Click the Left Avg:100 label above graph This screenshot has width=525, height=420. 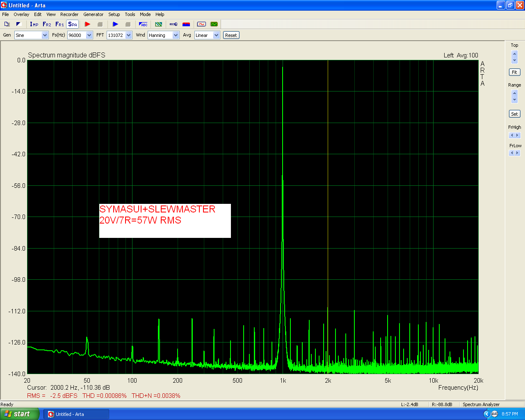(x=461, y=55)
